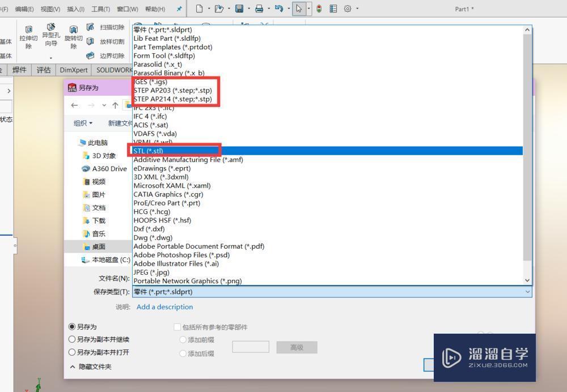Switch to the DimXpert tab
Image resolution: width=567 pixels, height=392 pixels.
[x=74, y=70]
